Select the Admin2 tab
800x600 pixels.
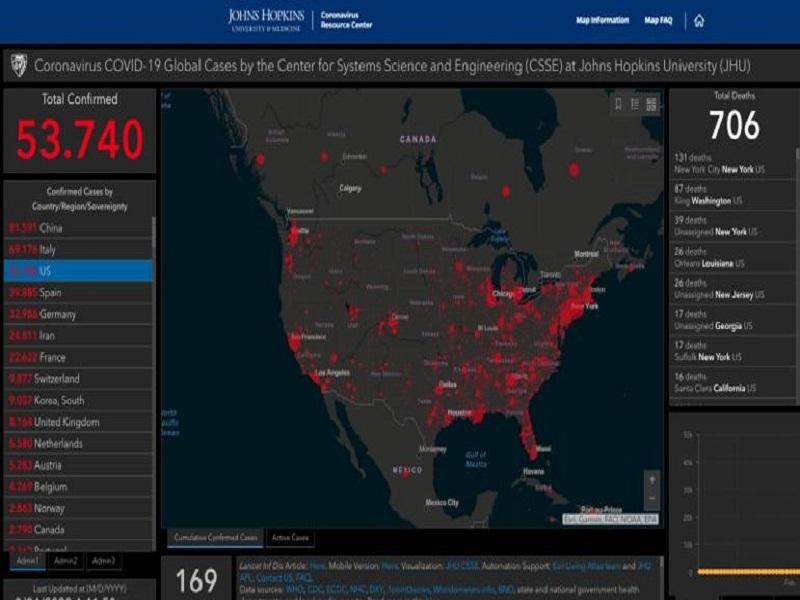pyautogui.click(x=66, y=561)
